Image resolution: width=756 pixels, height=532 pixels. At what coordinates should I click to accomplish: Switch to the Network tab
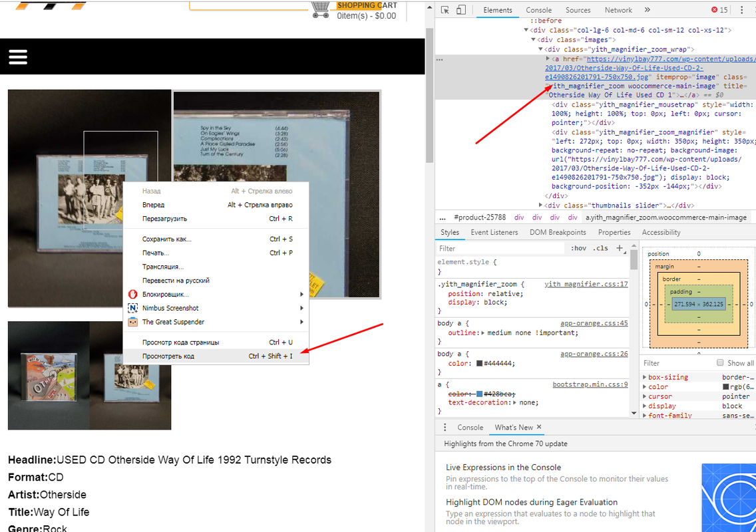click(x=618, y=9)
